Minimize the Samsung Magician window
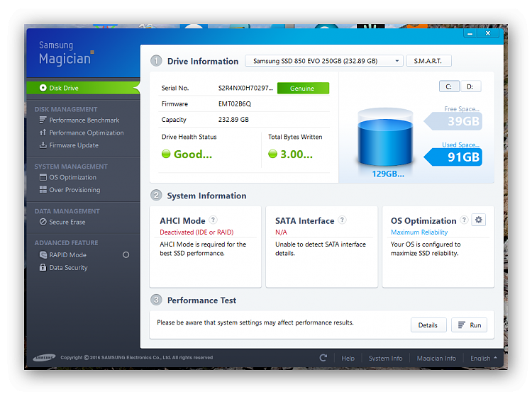This screenshot has width=532, height=394. click(x=470, y=33)
